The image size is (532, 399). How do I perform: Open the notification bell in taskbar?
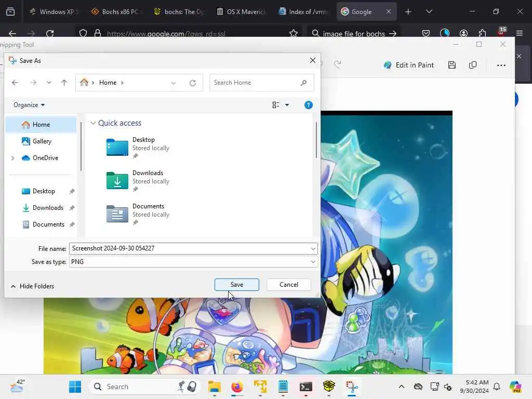click(x=497, y=387)
